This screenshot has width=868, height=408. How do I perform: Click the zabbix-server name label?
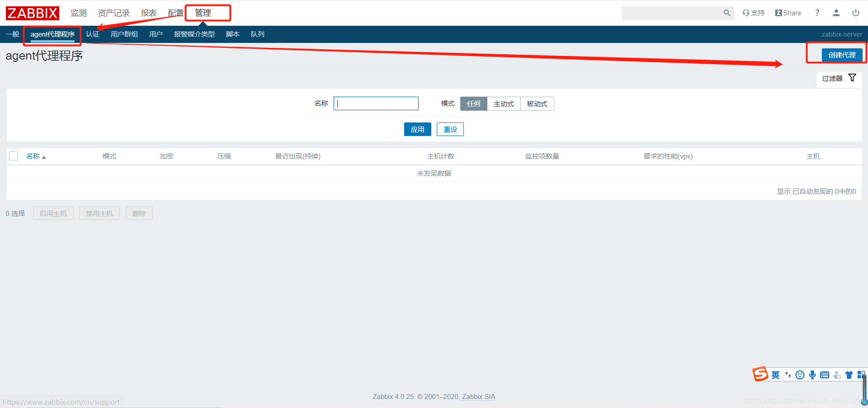[842, 34]
